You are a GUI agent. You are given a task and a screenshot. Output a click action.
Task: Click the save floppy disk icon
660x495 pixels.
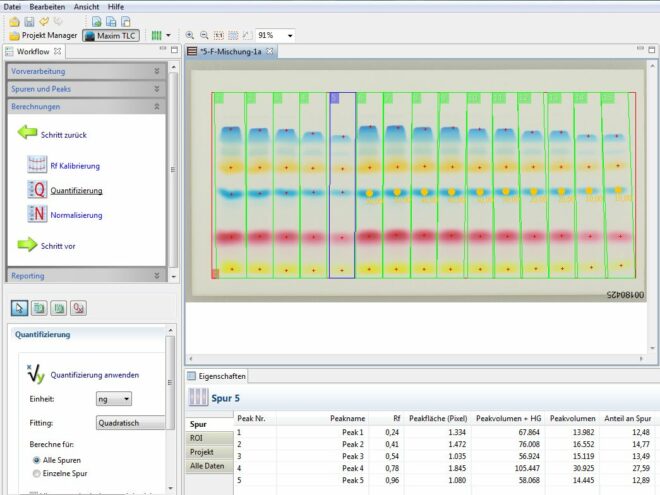point(29,21)
